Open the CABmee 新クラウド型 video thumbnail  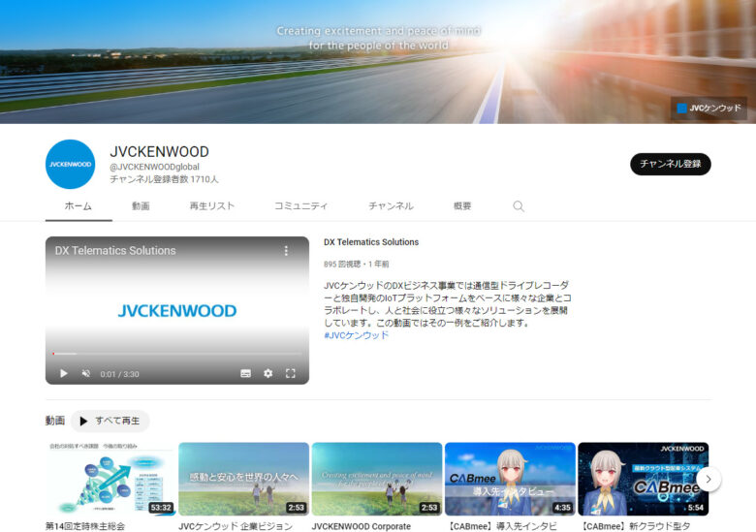pos(644,479)
